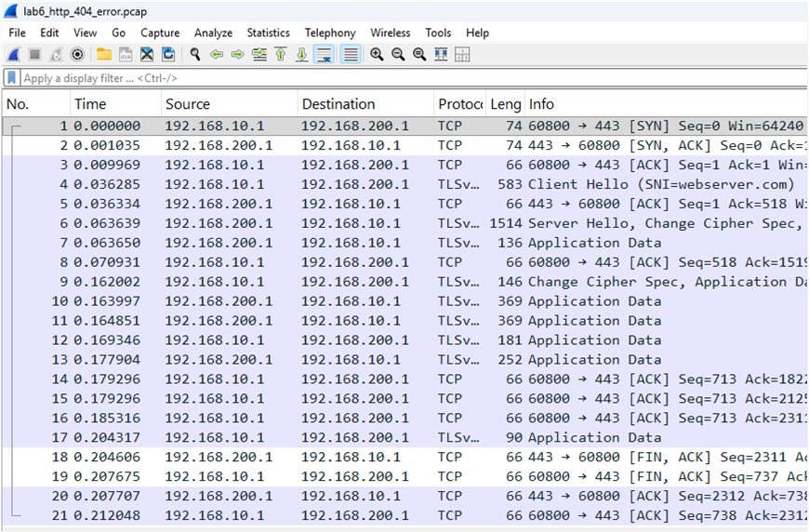The width and height of the screenshot is (809, 532).
Task: Jump to the last packet icon
Action: tap(301, 55)
